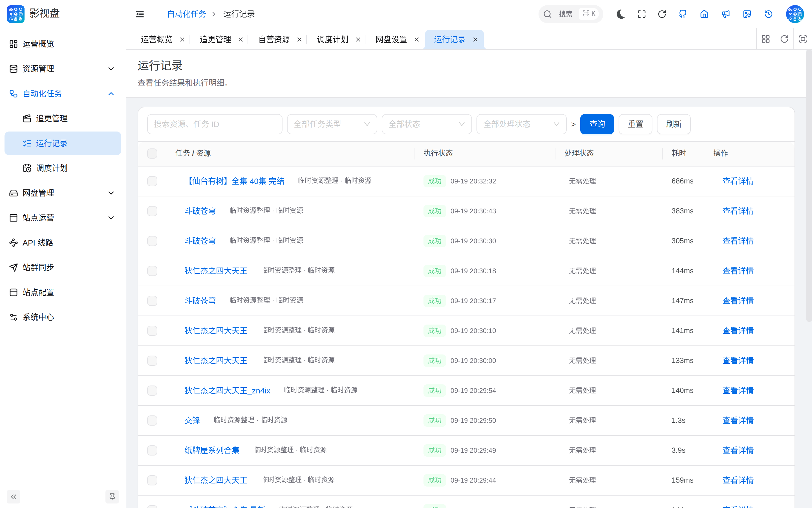
Task: Open 运营概览 in the sidebar
Action: click(63, 44)
